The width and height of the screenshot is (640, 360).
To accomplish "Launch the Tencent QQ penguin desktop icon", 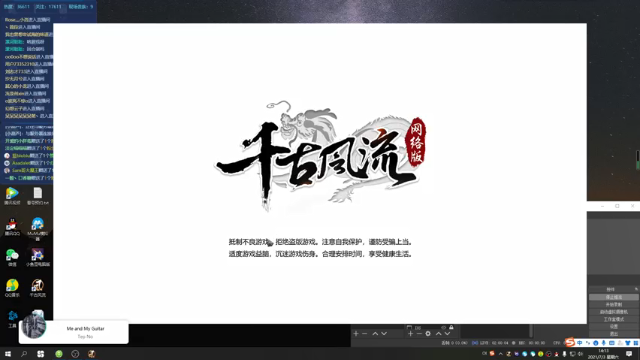I will [x=12, y=227].
